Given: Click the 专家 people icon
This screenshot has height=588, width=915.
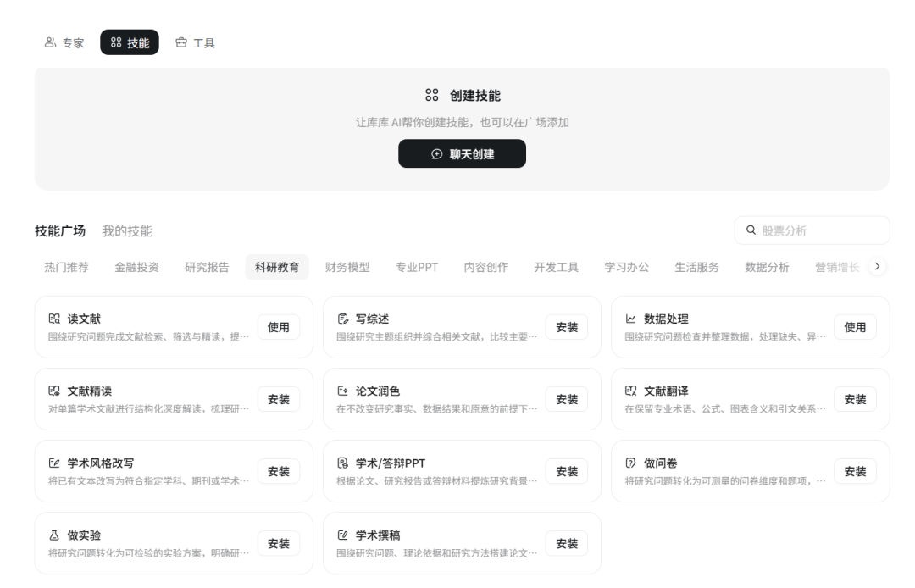Looking at the screenshot, I should pos(50,42).
